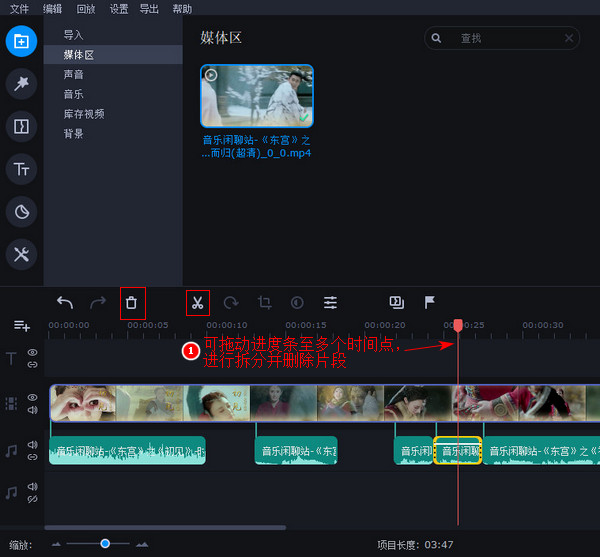Click the Rotate clip icon
This screenshot has width=600, height=557.
[231, 303]
